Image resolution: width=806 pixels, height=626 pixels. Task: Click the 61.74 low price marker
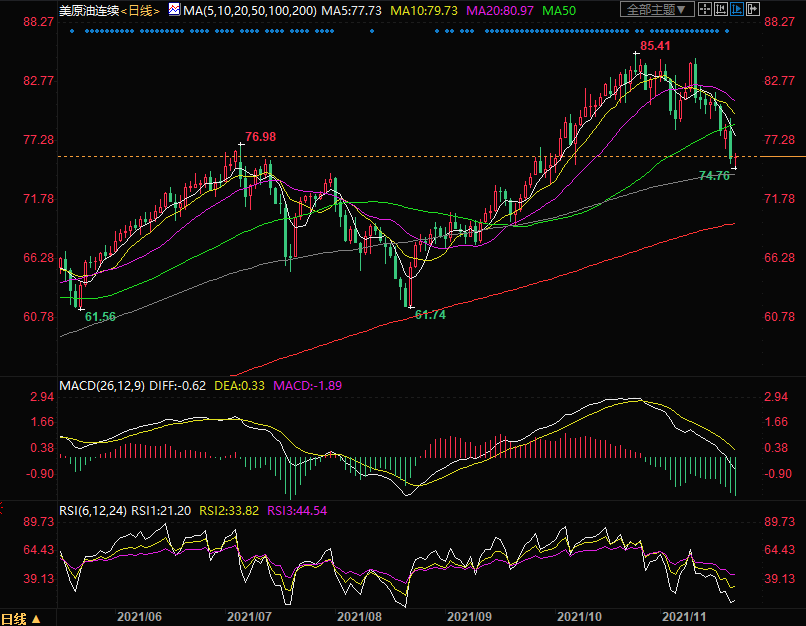[x=430, y=314]
